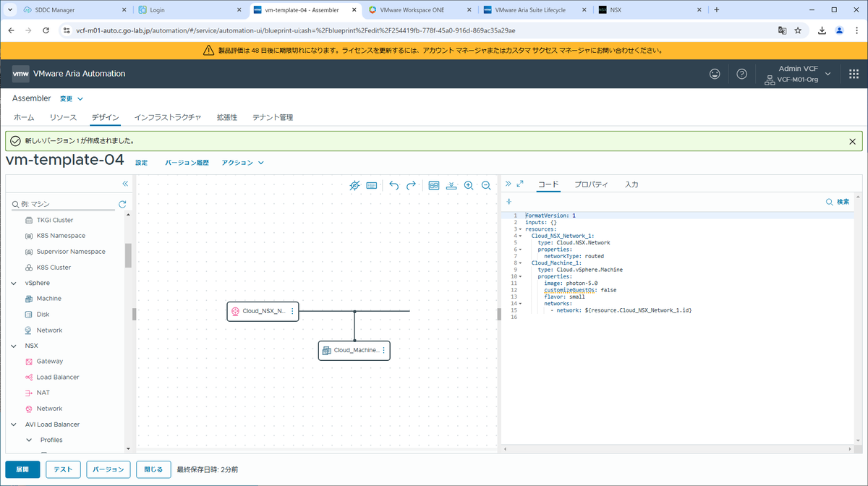The image size is (868, 486).
Task: Click the download blueprint icon
Action: point(451,185)
